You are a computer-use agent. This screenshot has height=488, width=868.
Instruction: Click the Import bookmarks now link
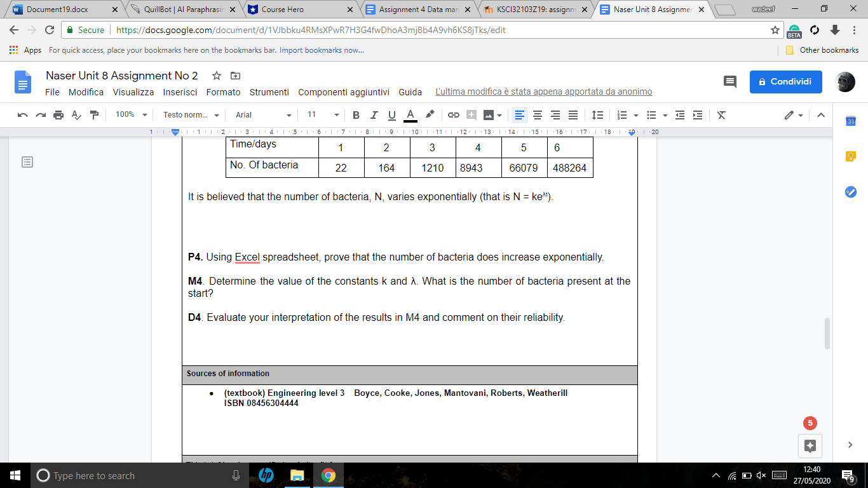tap(322, 50)
